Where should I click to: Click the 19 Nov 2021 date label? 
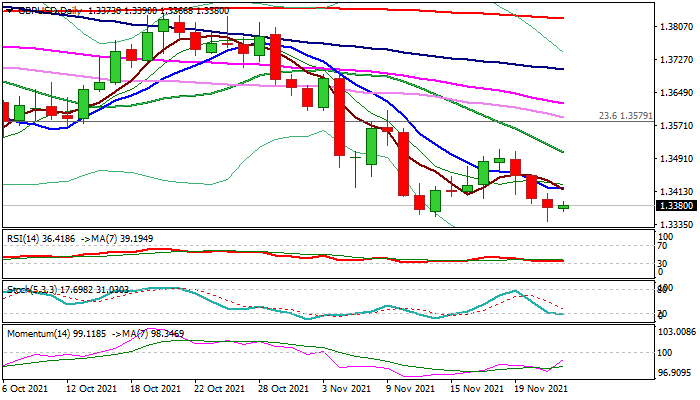(541, 389)
